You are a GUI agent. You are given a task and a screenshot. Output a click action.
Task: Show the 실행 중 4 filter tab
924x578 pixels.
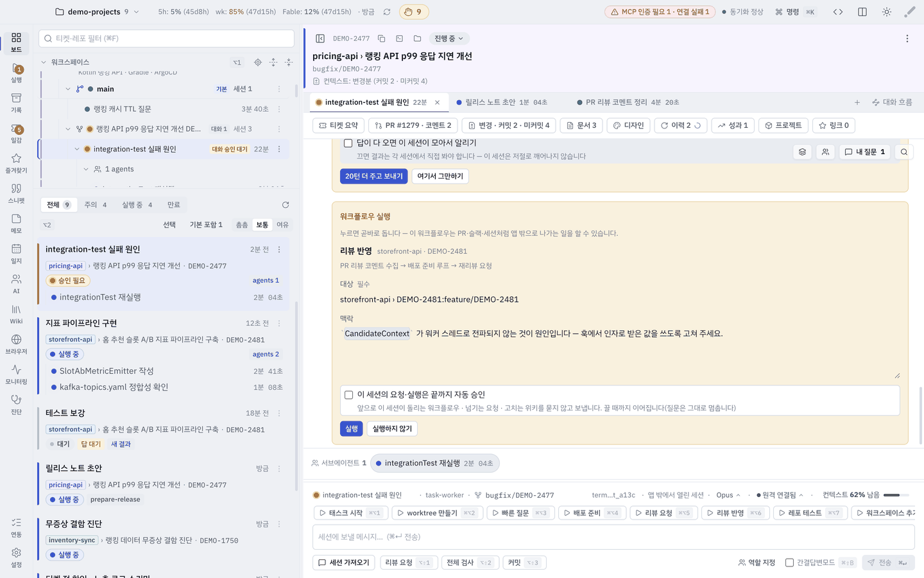137,205
